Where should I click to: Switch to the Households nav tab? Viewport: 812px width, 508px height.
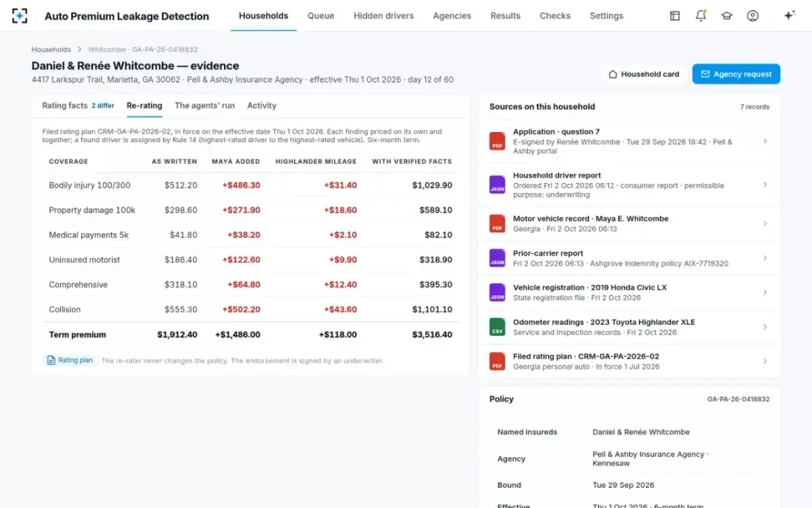coord(263,16)
